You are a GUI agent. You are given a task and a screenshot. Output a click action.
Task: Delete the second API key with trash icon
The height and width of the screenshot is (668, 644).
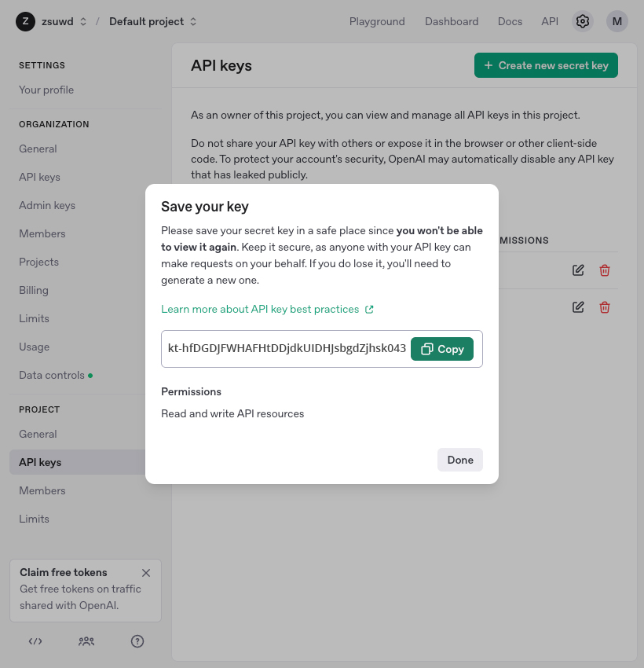[x=605, y=307]
